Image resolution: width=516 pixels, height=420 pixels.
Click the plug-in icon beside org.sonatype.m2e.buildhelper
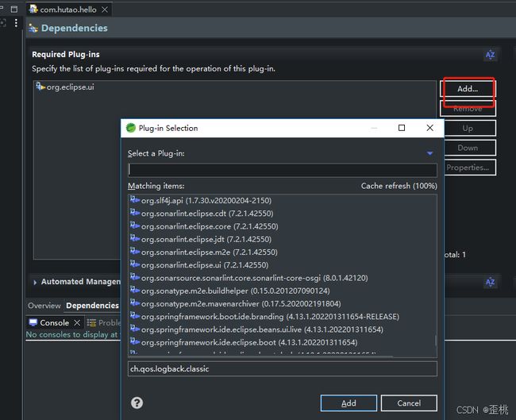135,290
